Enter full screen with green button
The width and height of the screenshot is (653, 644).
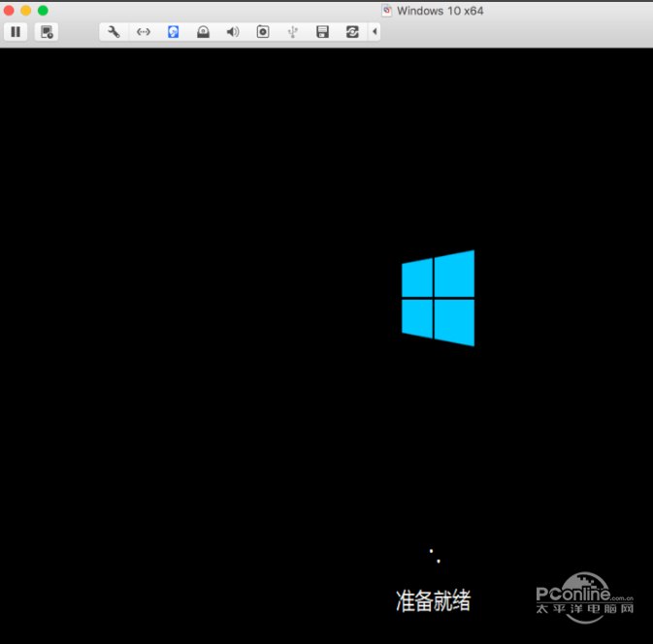(x=43, y=10)
